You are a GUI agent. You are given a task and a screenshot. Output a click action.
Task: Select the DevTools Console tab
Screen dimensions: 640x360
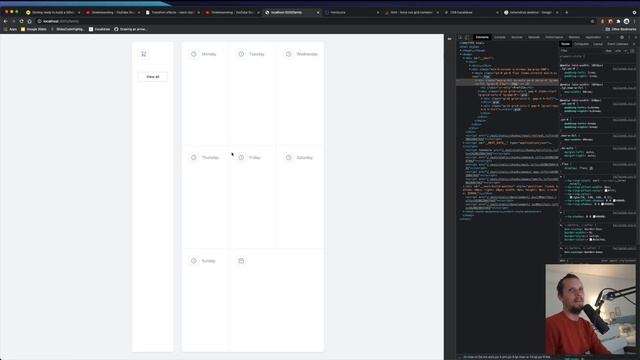click(500, 37)
